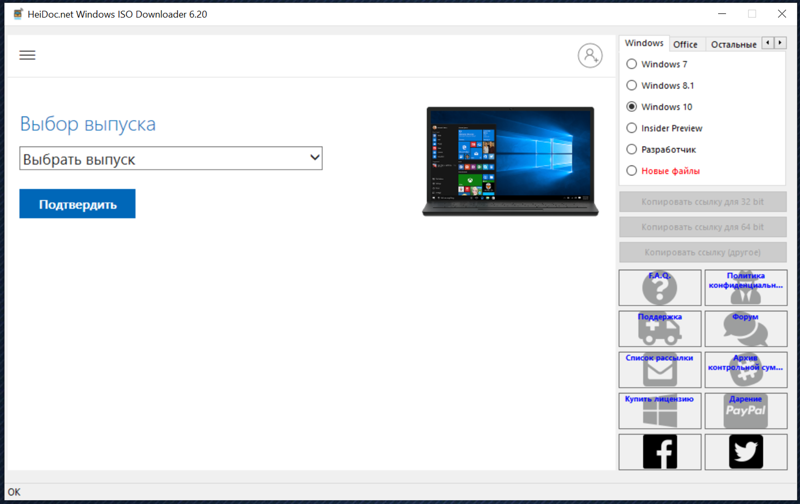The height and width of the screenshot is (504, 800).
Task: Minimize the ISO Downloader window
Action: coord(722,14)
